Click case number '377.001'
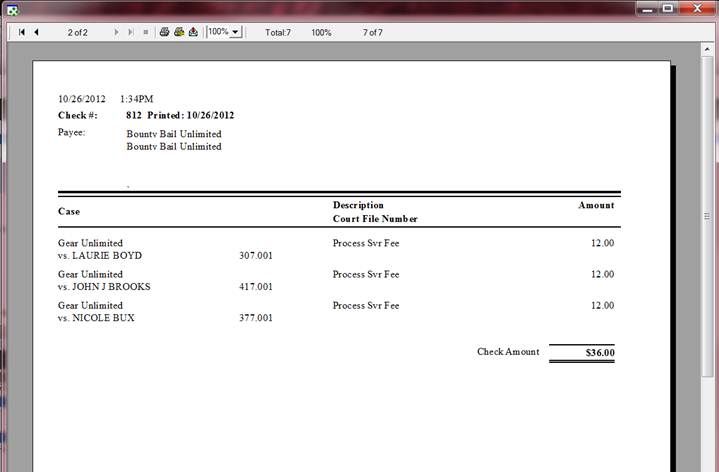This screenshot has height=472, width=719. [x=256, y=318]
